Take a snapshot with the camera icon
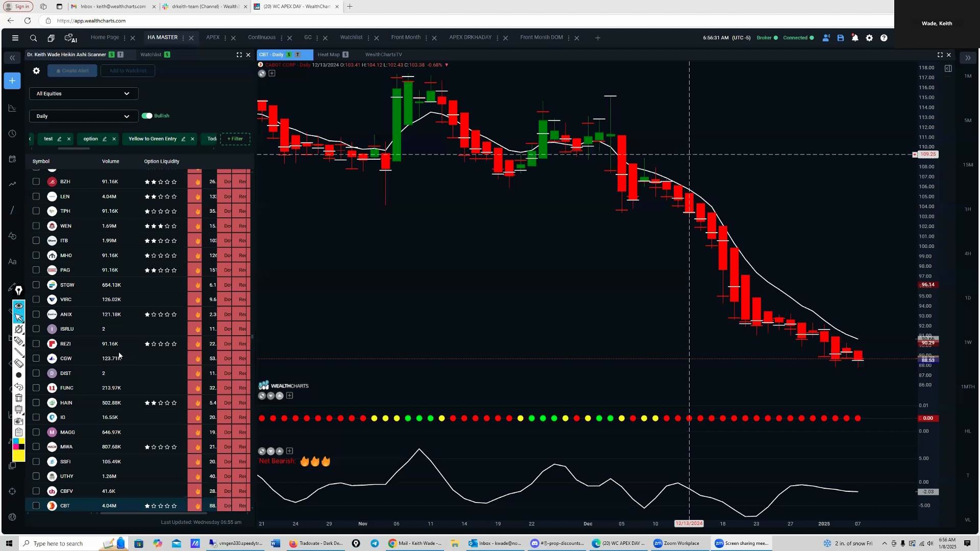This screenshot has height=551, width=980. pos(19,421)
